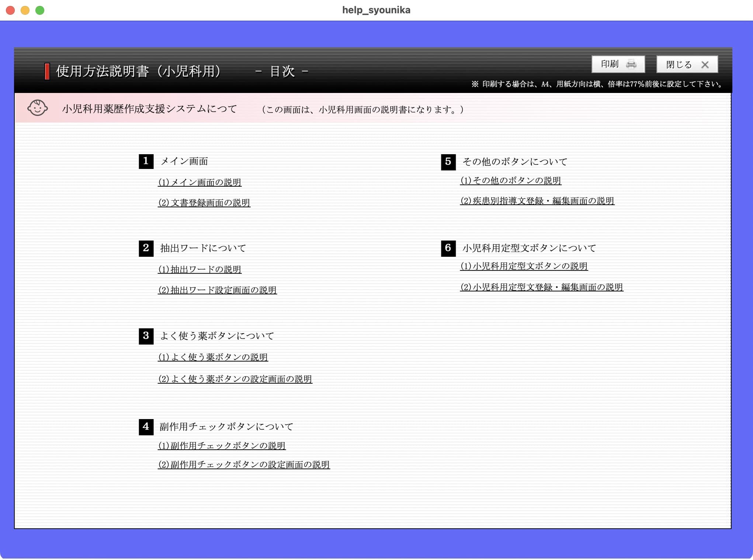
Task: Open the 抽出ワードの説明 link
Action: click(x=199, y=269)
